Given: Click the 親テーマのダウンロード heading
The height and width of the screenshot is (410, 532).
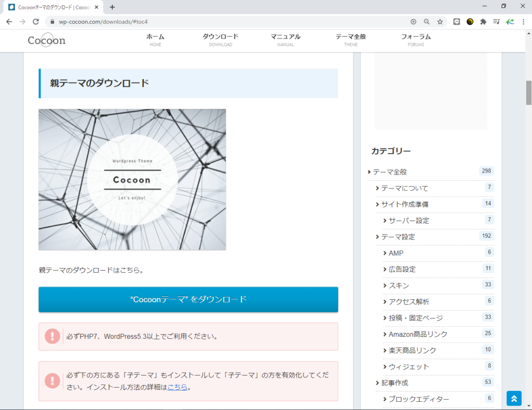Looking at the screenshot, I should tap(99, 83).
